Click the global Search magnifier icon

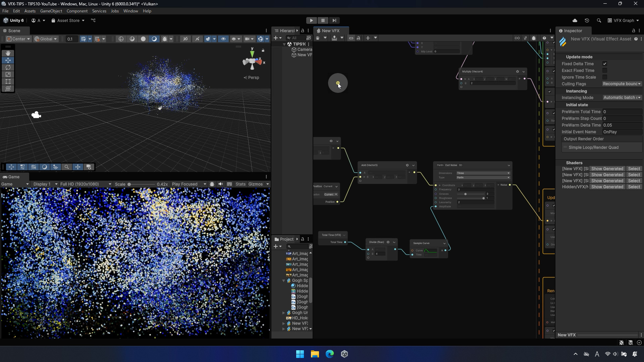click(x=599, y=20)
